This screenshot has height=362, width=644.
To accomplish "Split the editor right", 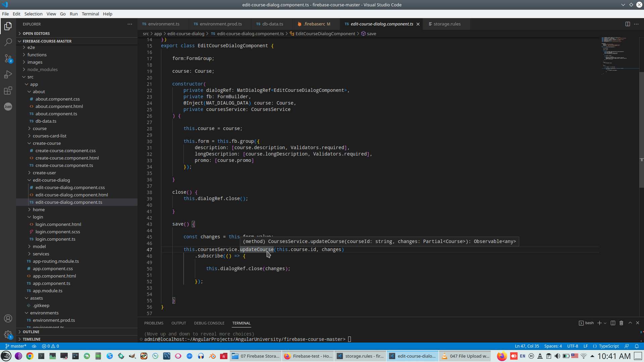I will point(628,24).
